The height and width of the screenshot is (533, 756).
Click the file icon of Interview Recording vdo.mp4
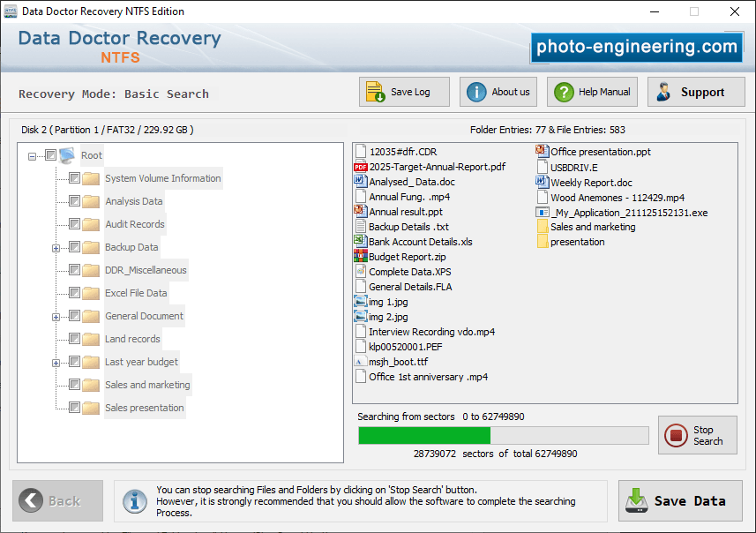360,332
